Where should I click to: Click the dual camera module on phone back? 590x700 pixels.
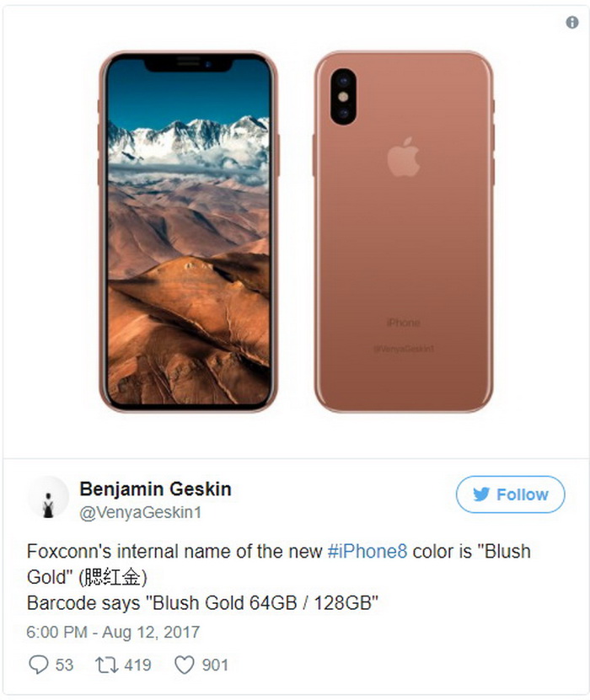coord(343,97)
